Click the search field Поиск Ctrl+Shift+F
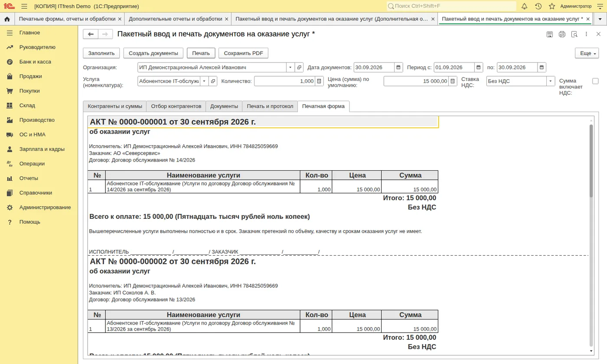This screenshot has width=607, height=364. (x=451, y=6)
